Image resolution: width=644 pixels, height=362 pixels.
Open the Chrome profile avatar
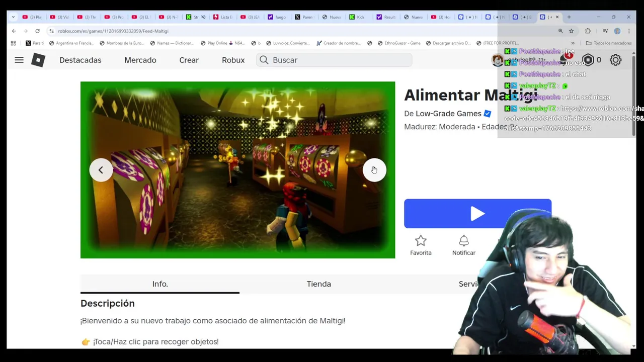pyautogui.click(x=617, y=31)
